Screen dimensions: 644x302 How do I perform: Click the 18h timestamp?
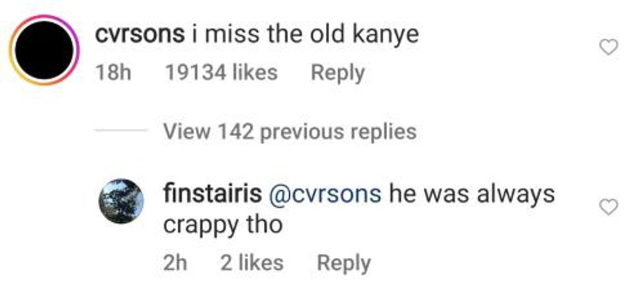coord(112,72)
